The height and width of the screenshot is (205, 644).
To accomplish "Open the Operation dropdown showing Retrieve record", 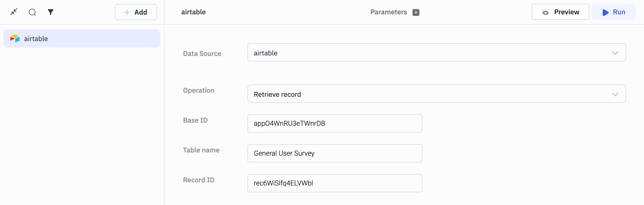I will click(437, 94).
